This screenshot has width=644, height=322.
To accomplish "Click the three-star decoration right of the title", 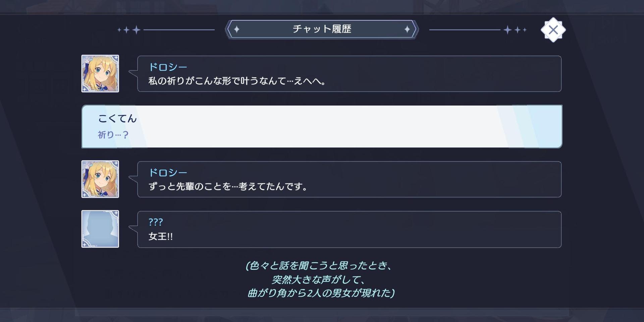I will click(515, 30).
